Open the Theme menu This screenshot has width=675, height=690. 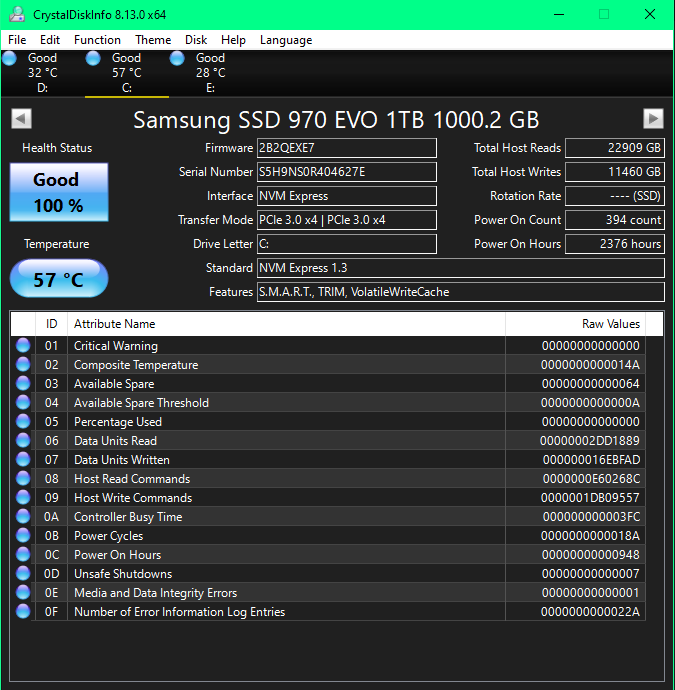click(153, 40)
